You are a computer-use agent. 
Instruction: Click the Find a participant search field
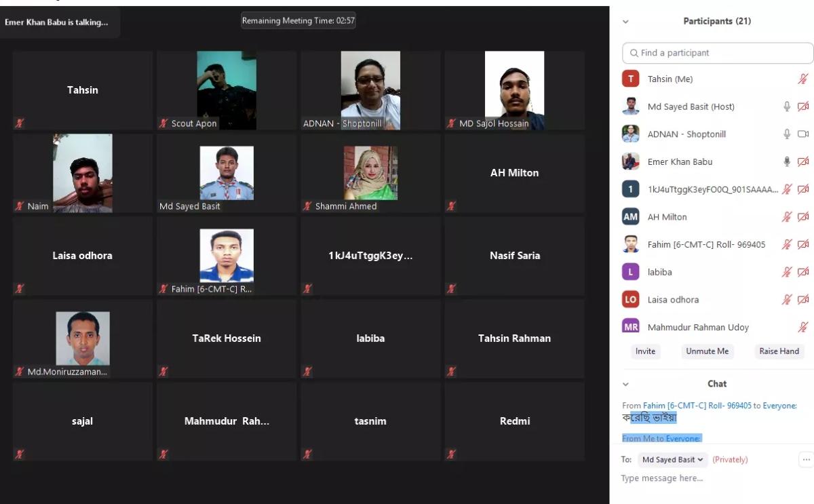(718, 53)
